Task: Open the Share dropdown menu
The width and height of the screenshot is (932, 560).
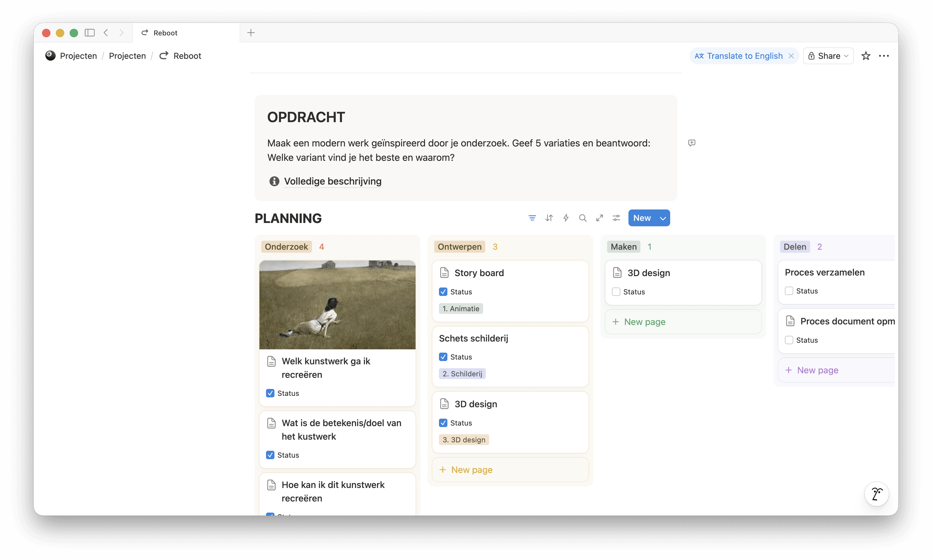Action: tap(828, 56)
